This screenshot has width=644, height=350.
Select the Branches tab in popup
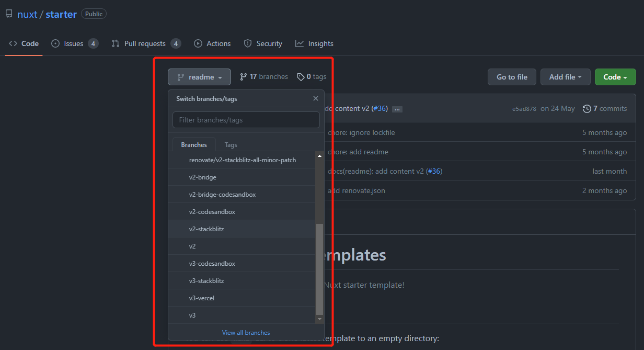(194, 145)
